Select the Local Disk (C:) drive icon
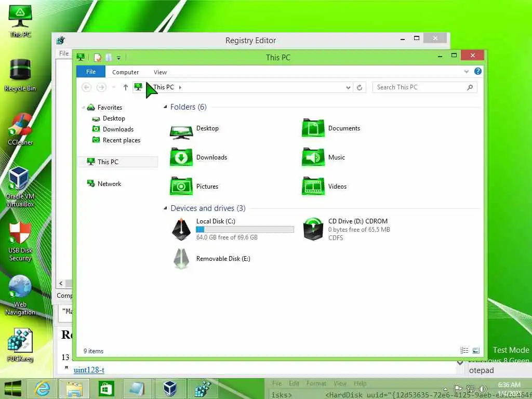The height and width of the screenshot is (399, 532). tap(181, 229)
